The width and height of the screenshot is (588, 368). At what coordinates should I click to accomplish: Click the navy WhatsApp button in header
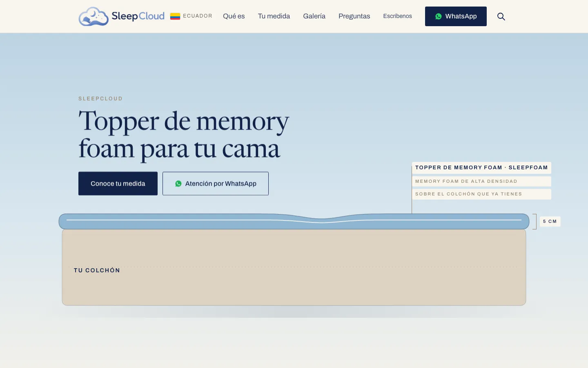[x=456, y=16]
